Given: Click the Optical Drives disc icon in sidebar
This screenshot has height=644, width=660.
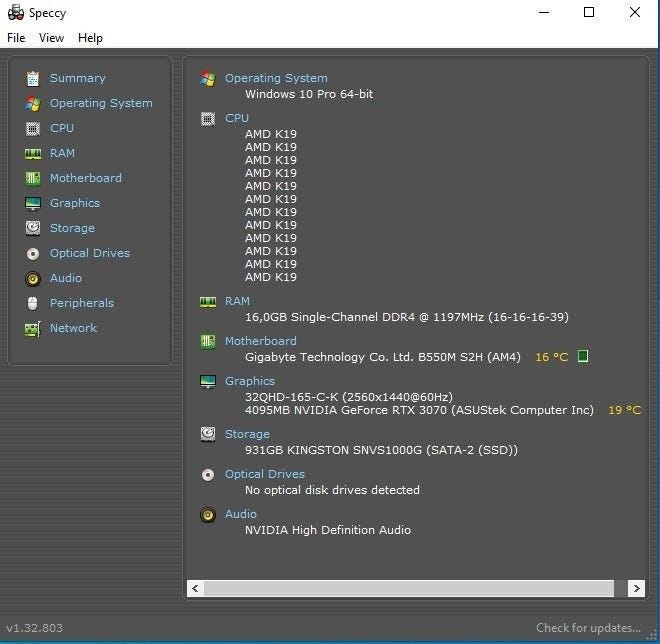Looking at the screenshot, I should point(33,253).
